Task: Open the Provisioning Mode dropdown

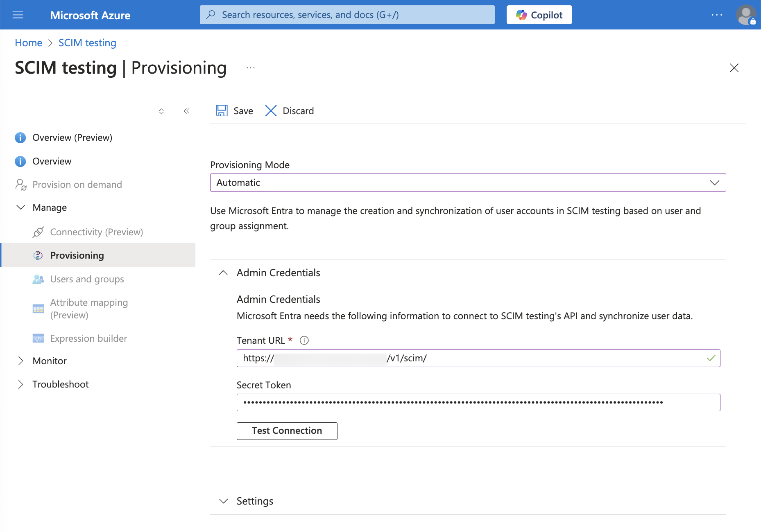Action: pyautogui.click(x=468, y=183)
